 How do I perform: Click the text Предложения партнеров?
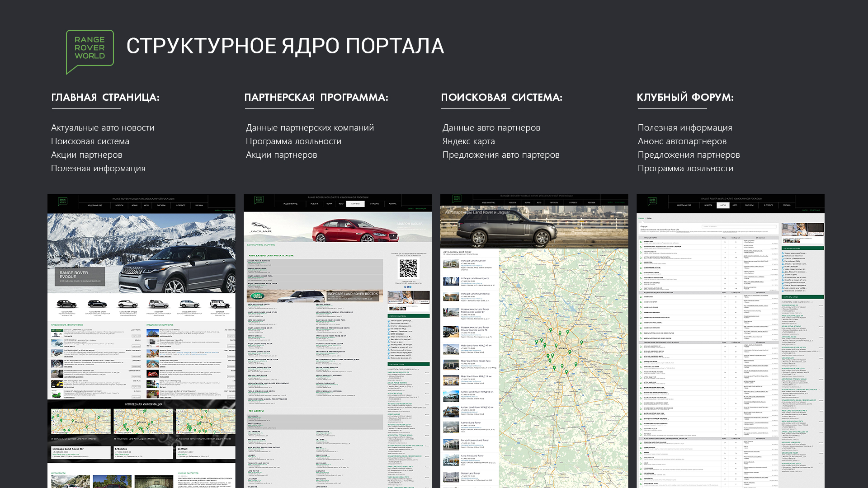tap(689, 155)
